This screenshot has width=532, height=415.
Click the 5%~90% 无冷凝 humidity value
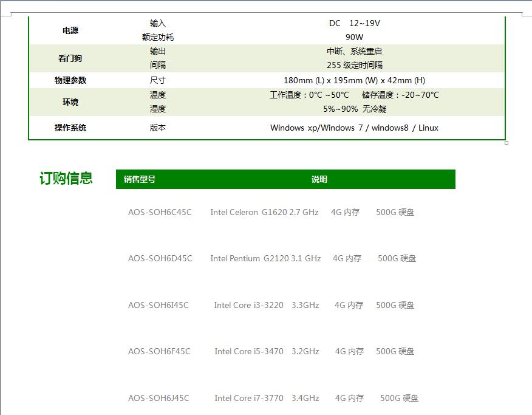pyautogui.click(x=354, y=109)
